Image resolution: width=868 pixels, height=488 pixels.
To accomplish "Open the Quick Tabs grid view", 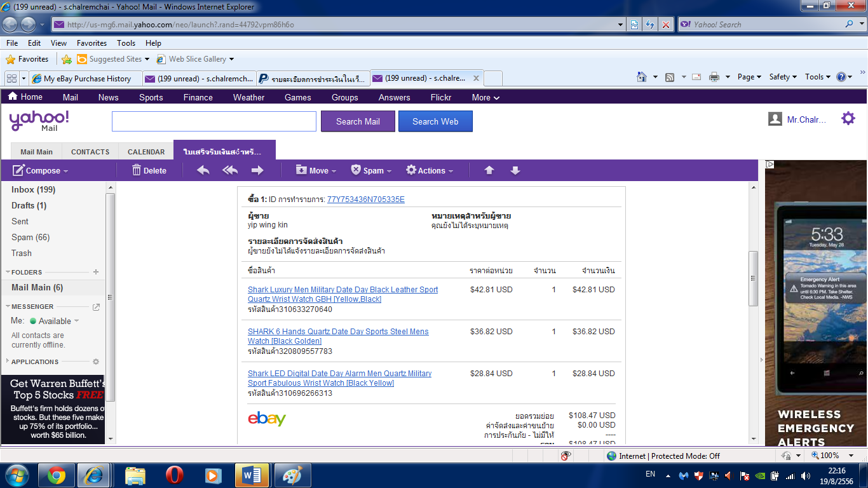I will coord(11,78).
